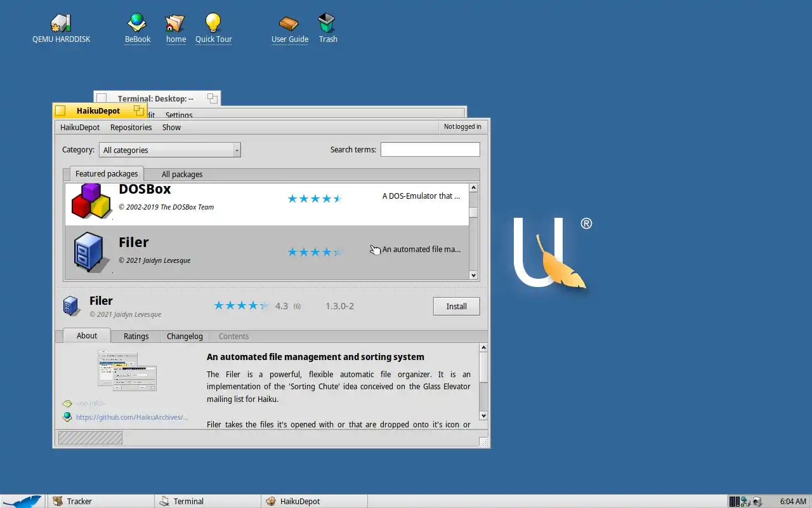Click the HaikuDepot entry label in the Deskbar
812x508 pixels.
click(300, 501)
